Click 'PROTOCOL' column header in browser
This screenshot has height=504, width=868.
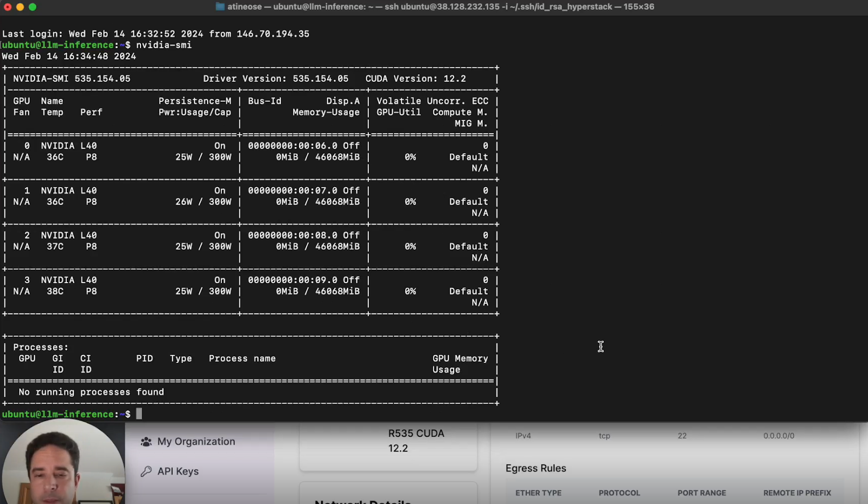[620, 493]
